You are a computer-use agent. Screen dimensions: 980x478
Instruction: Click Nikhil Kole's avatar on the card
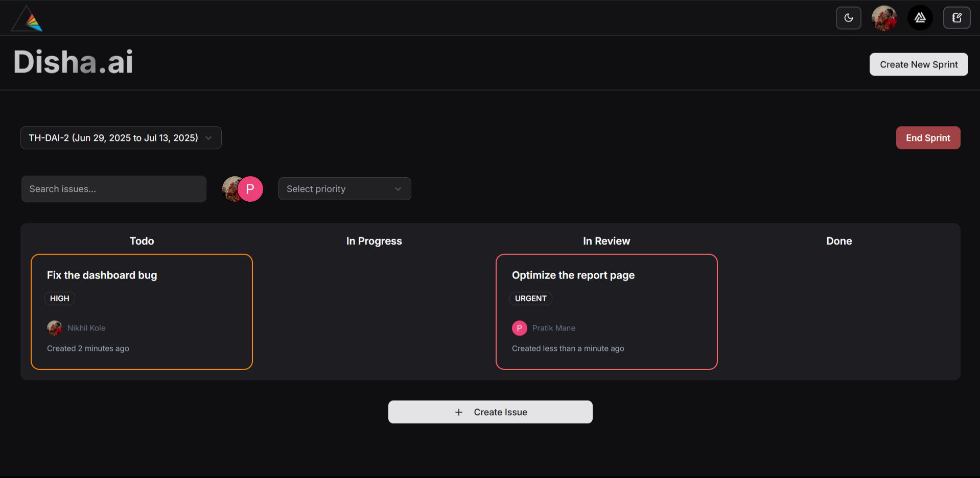pos(55,328)
